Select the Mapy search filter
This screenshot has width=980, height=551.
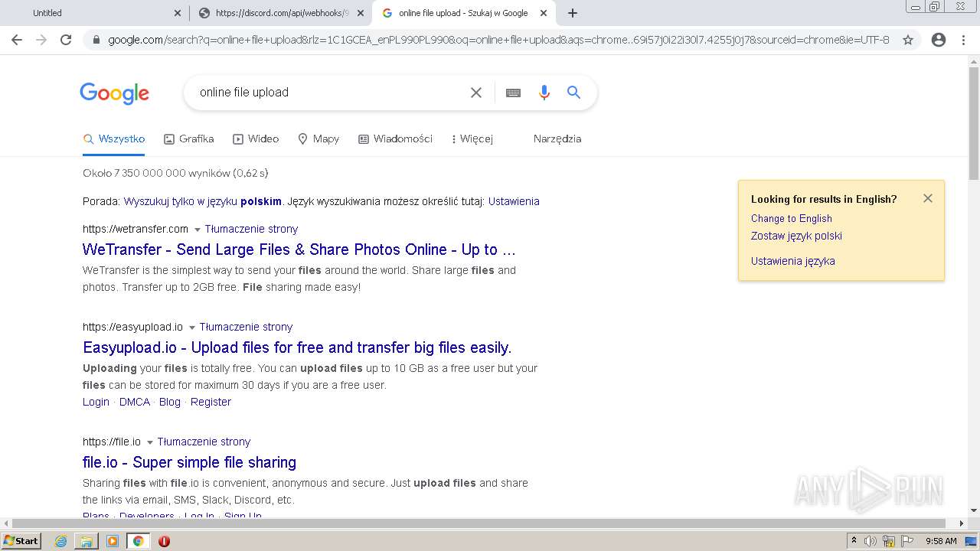[318, 139]
